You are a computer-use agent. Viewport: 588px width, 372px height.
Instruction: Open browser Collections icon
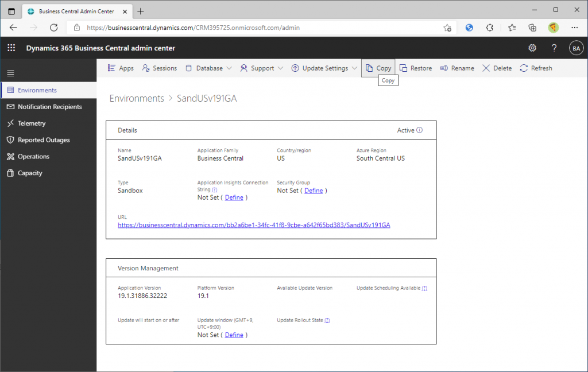pyautogui.click(x=532, y=28)
